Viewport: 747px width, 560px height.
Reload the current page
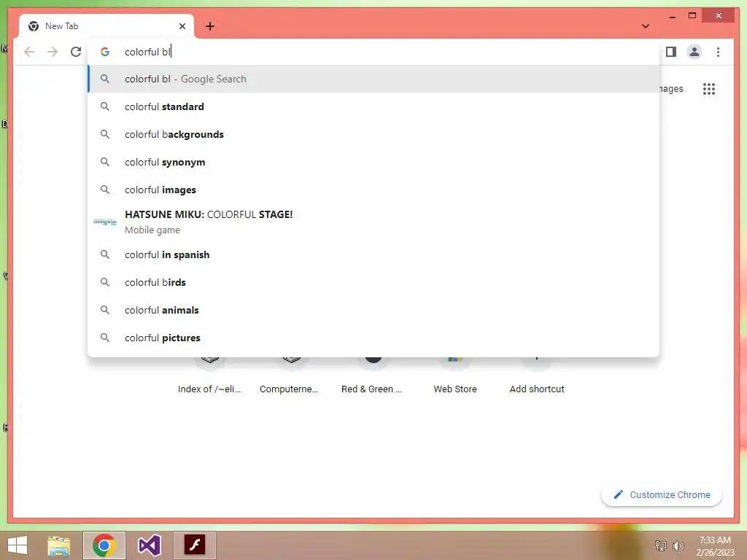76,52
